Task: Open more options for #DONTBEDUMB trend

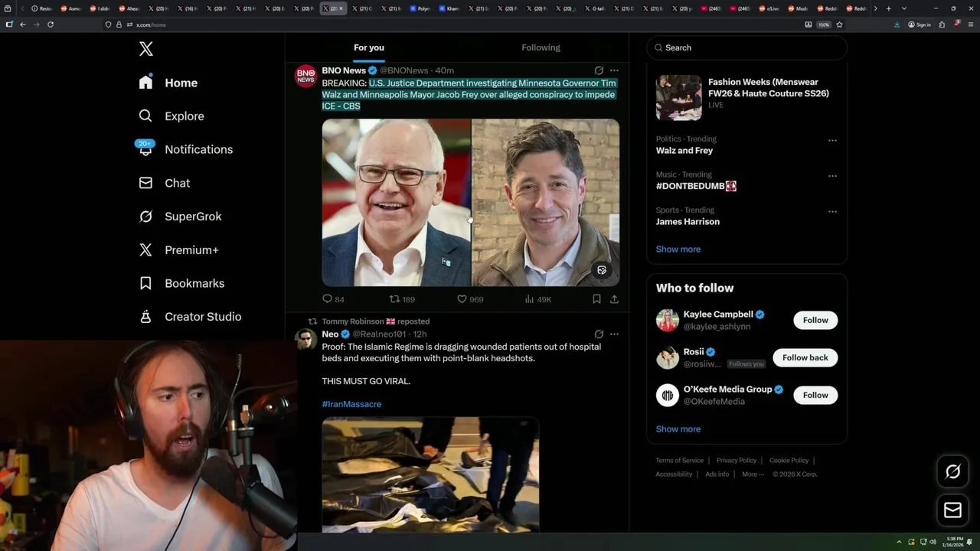Action: click(832, 176)
